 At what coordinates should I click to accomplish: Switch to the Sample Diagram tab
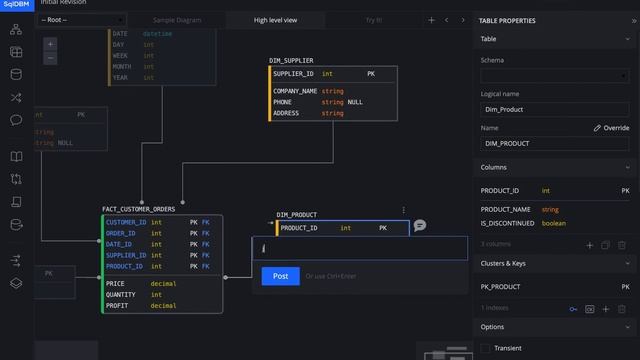coord(177,20)
